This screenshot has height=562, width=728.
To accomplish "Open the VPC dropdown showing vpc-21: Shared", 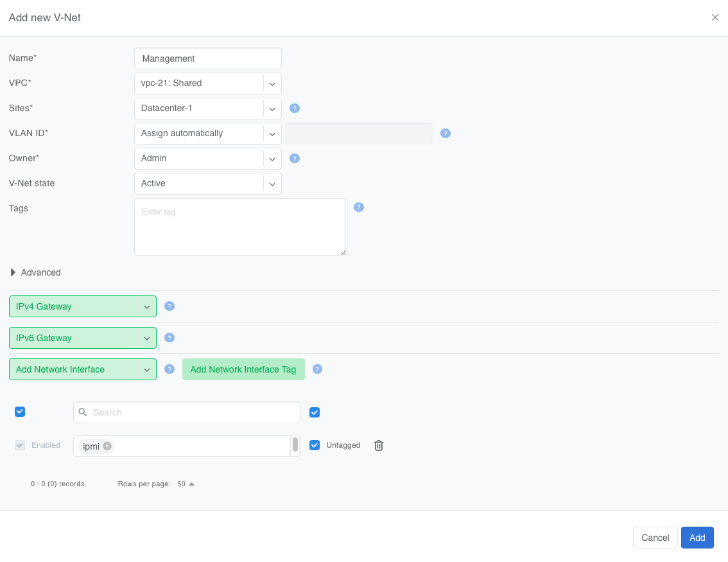I will coord(207,83).
